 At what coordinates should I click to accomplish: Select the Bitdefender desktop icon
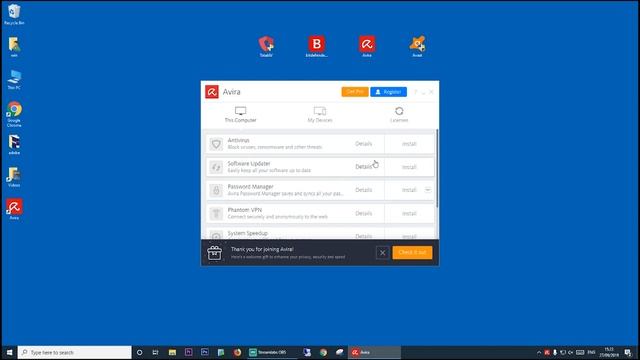click(x=316, y=47)
